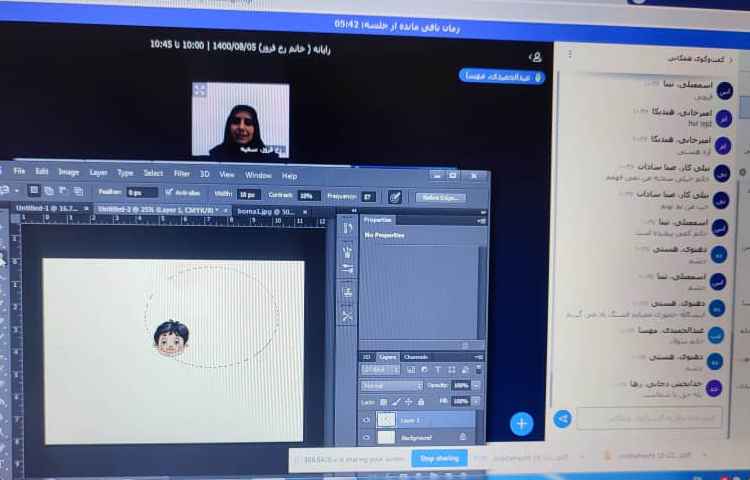
Task: Open the layer blend mode Normal dropdown
Action: coord(391,385)
